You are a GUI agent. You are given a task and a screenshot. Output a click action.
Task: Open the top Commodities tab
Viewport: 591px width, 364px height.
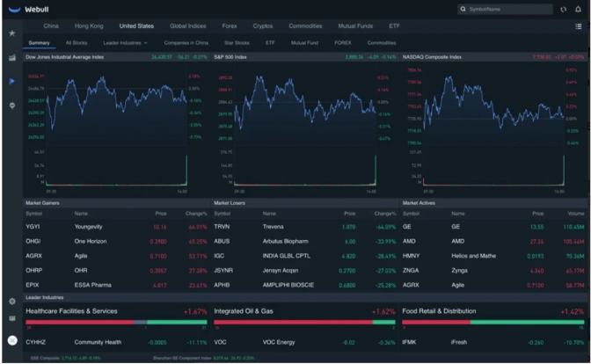[305, 26]
